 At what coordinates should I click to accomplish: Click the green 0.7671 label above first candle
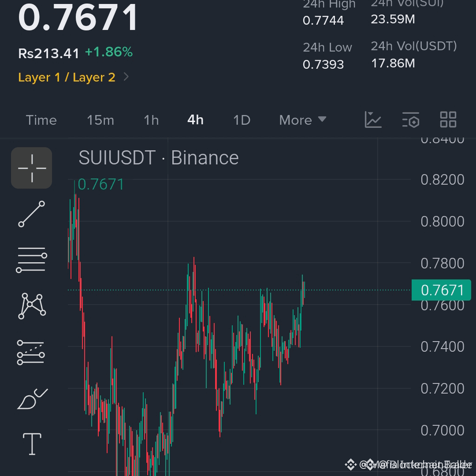pyautogui.click(x=101, y=185)
